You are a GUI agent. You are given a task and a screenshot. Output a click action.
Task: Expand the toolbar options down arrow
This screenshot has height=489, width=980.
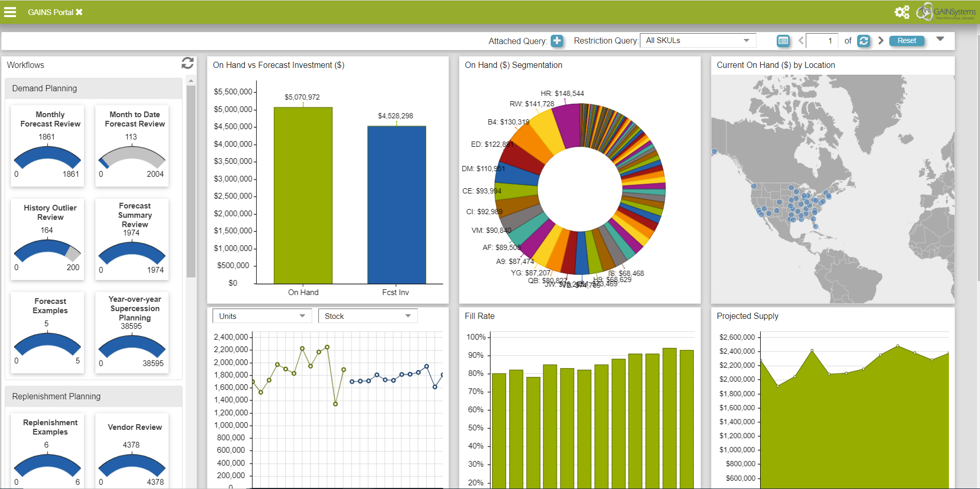(940, 39)
